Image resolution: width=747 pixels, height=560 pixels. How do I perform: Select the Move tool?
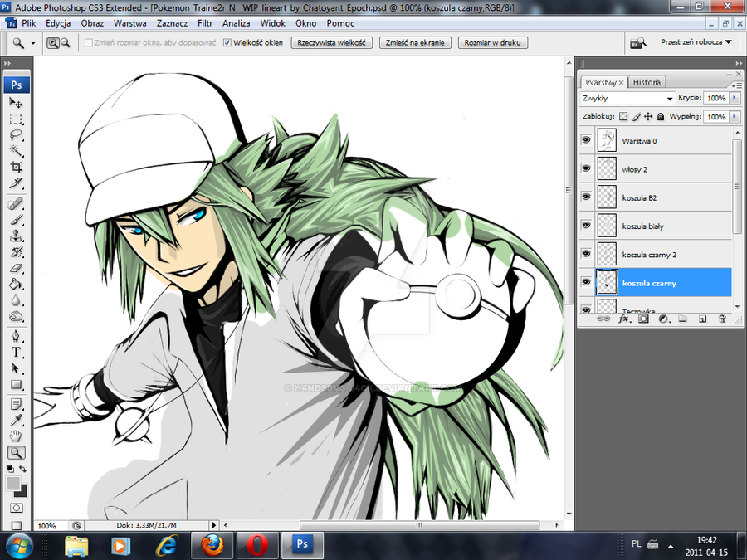[16, 102]
